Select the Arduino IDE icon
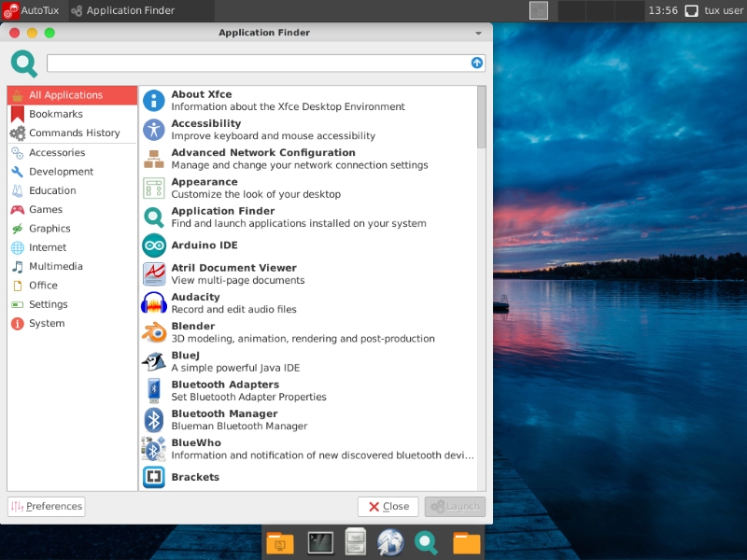 154,245
